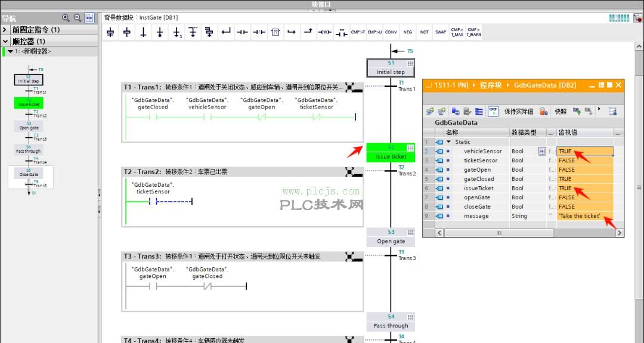Select close branch tool
The image size is (644, 343).
(226, 32)
